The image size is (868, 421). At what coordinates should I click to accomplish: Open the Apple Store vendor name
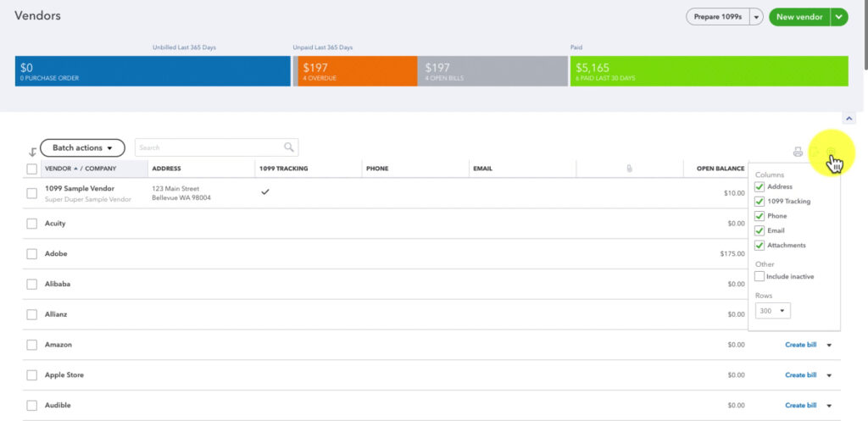click(64, 375)
